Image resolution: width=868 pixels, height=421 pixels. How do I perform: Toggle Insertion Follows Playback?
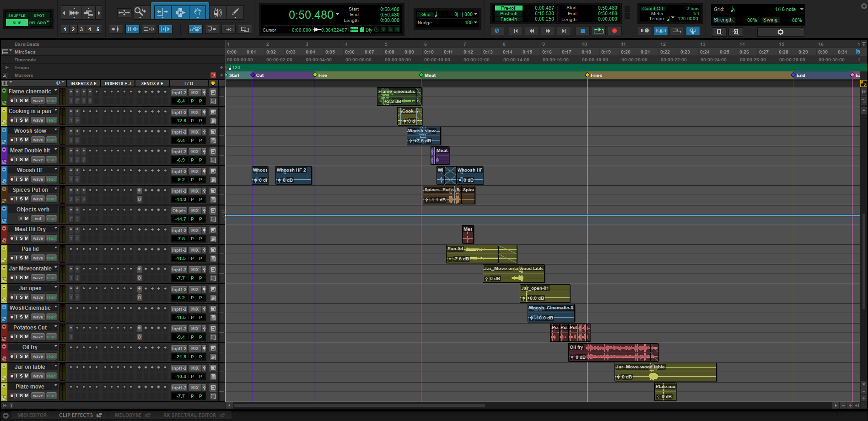pos(165,29)
